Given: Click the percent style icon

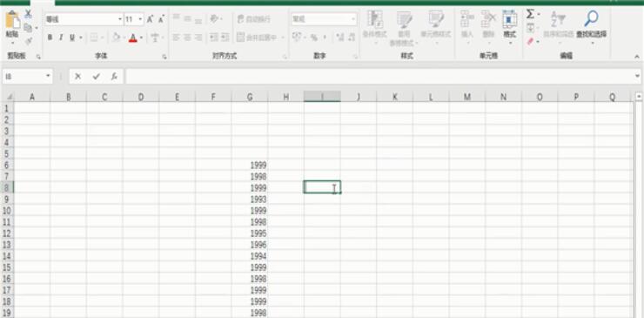Looking at the screenshot, I should [x=314, y=37].
